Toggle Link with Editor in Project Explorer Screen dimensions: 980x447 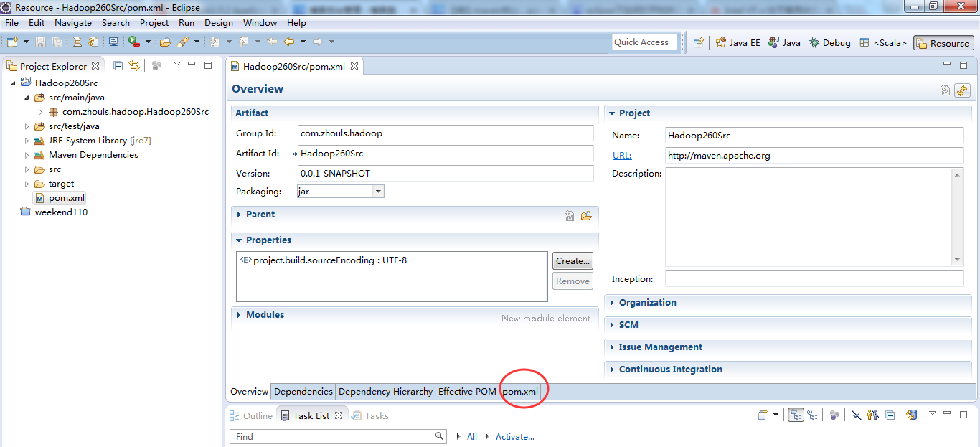click(x=133, y=65)
